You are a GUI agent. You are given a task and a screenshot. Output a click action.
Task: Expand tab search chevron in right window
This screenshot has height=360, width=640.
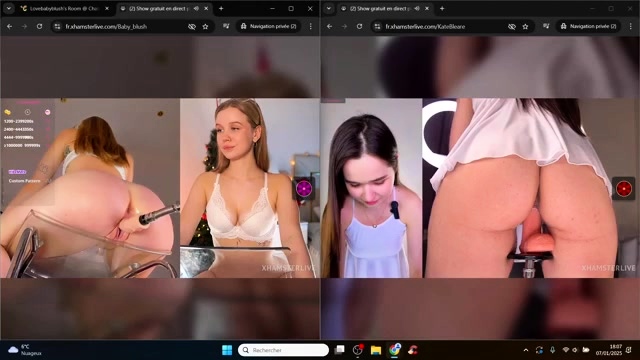pyautogui.click(x=329, y=8)
